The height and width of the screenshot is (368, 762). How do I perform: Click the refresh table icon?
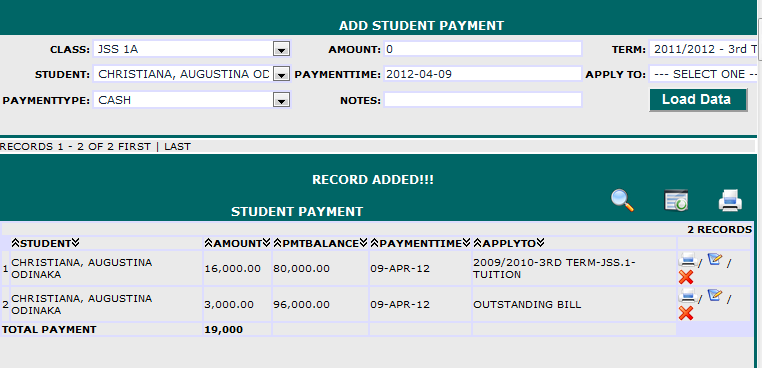(x=676, y=200)
